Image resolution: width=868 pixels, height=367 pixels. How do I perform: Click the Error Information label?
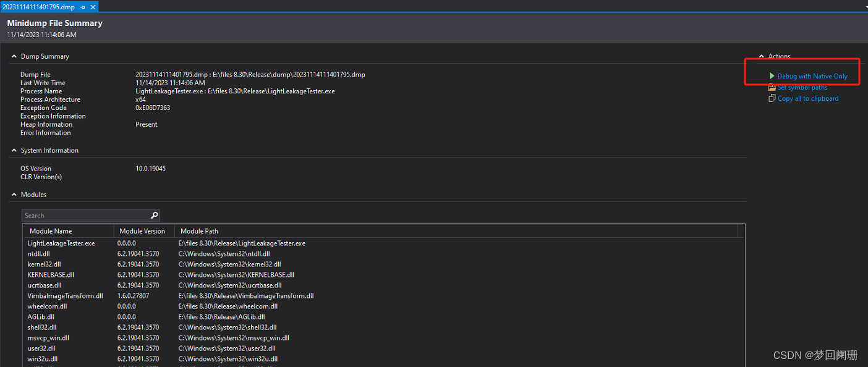[46, 133]
